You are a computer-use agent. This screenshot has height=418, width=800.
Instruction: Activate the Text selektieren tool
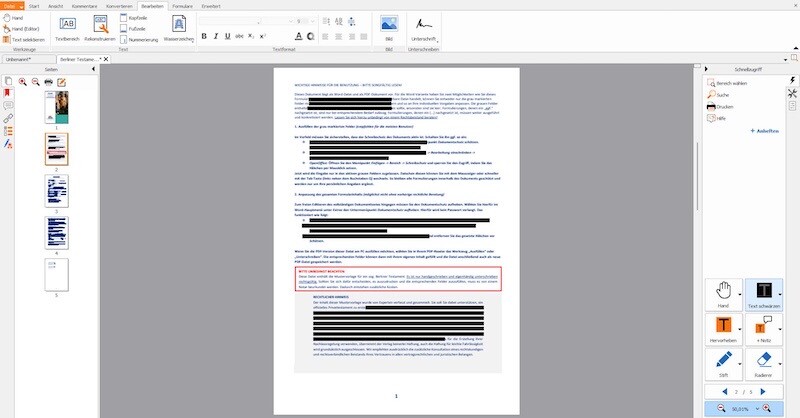[x=24, y=39]
